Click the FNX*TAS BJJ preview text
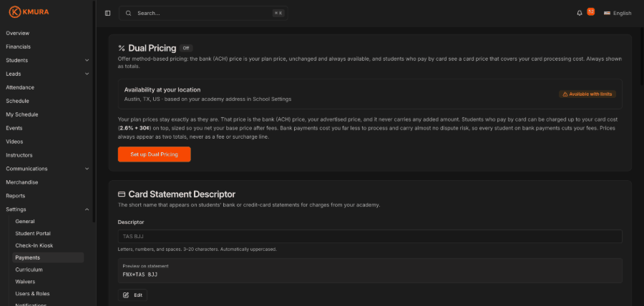Viewport: 644px width, 306px height. coord(140,275)
